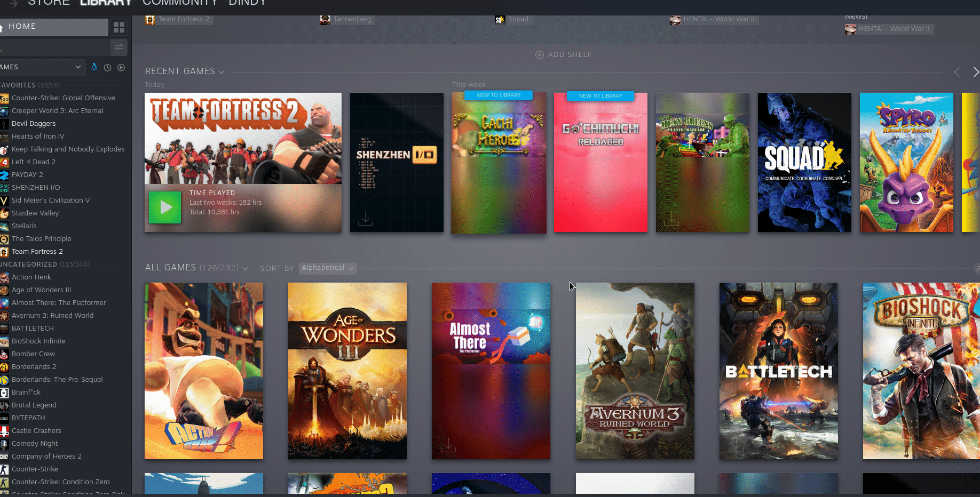Show next recent games with right arrow
The image size is (980, 497).
975,72
